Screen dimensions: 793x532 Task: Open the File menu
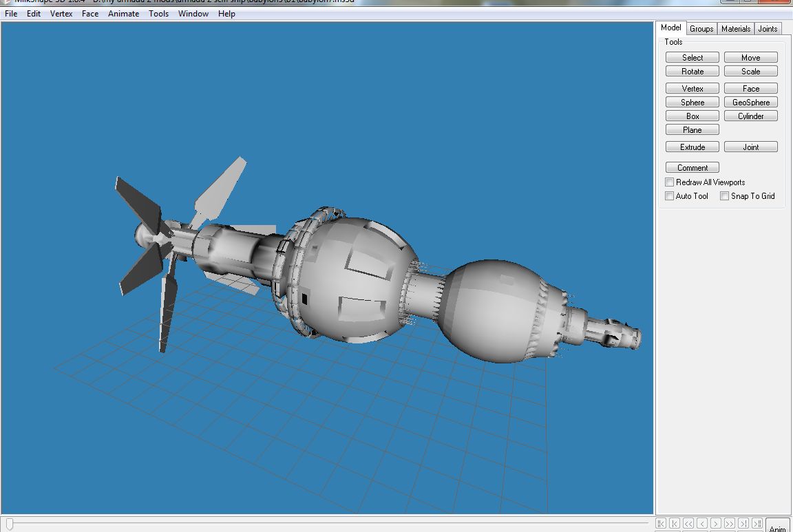pos(11,14)
